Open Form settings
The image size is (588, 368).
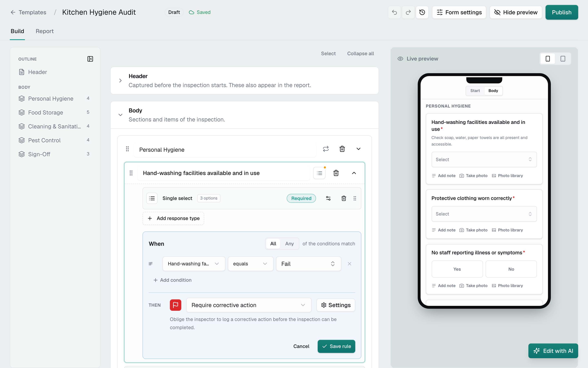459,12
